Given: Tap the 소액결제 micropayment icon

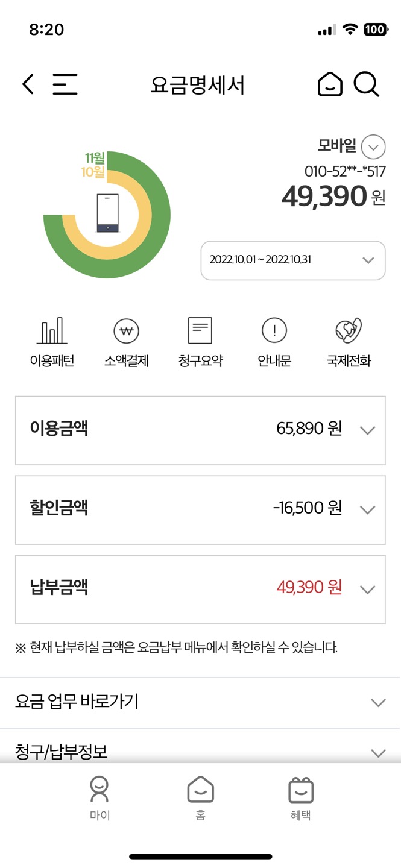Looking at the screenshot, I should point(127,342).
